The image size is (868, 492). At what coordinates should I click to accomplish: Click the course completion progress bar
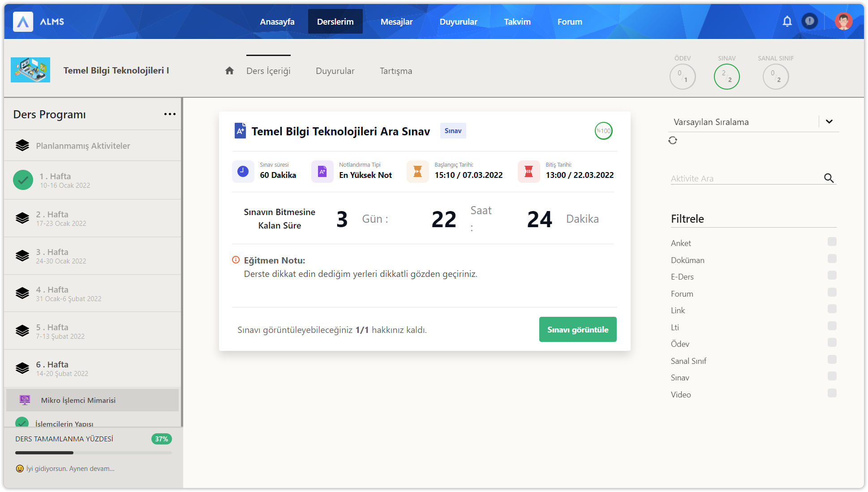(x=94, y=453)
